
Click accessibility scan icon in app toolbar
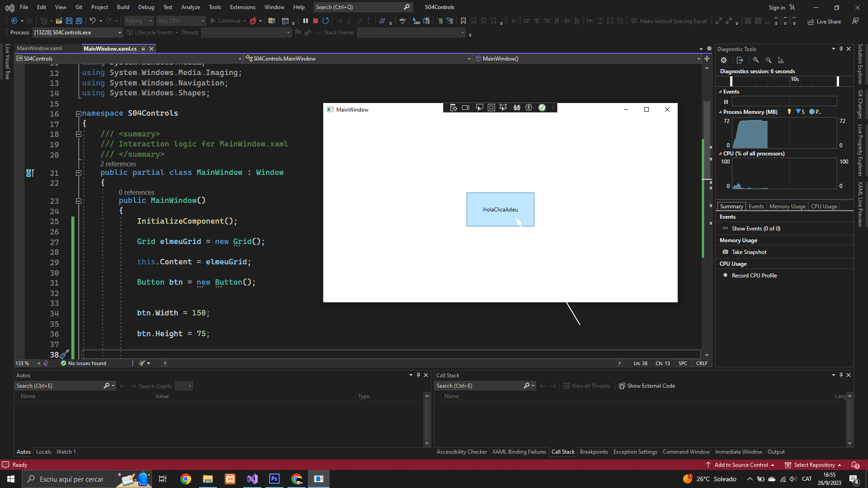[x=529, y=108]
